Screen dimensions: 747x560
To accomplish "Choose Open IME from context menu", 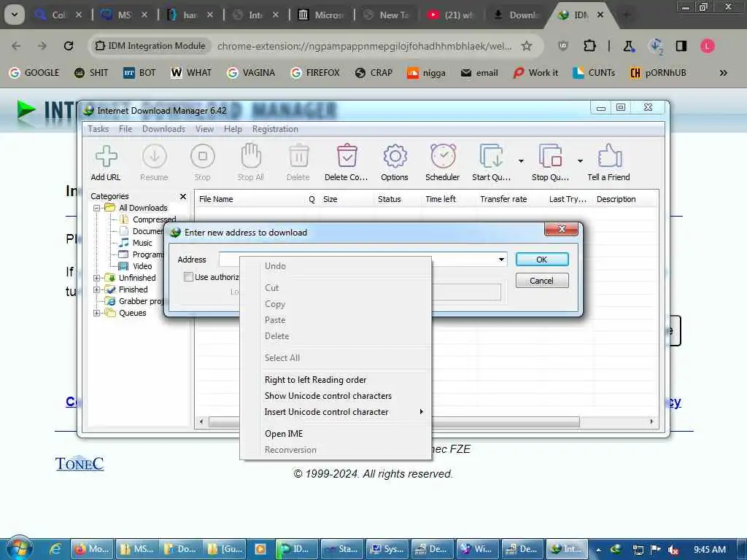I will click(336, 434).
